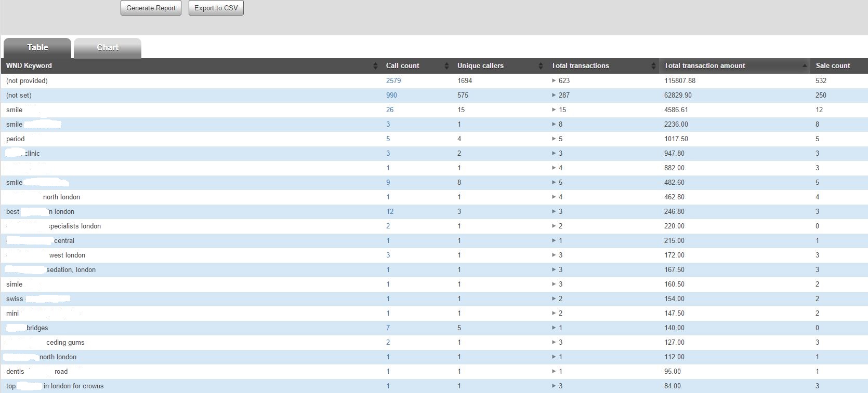
Task: Click the sale count 532 cell
Action: click(821, 80)
